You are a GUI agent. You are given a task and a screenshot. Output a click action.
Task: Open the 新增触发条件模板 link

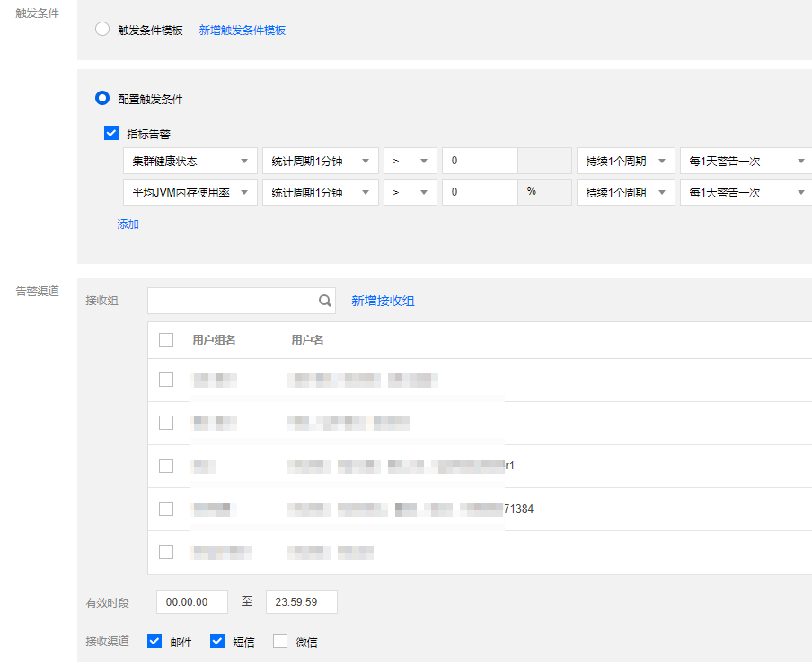pyautogui.click(x=242, y=31)
